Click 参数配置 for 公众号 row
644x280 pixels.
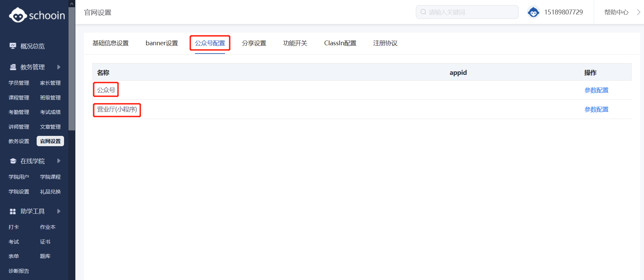[596, 90]
